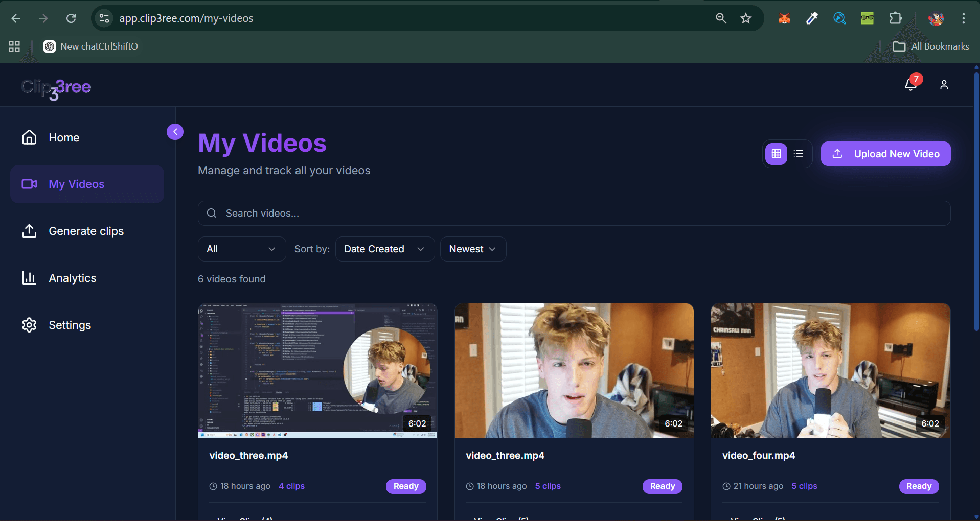Switch to list view layout
The width and height of the screenshot is (980, 521).
coord(799,153)
